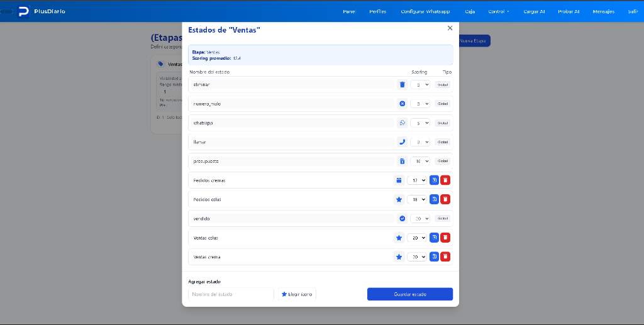Click the checkmark icon in the vendido row
Screen dimensions: 644x325
pos(402,219)
